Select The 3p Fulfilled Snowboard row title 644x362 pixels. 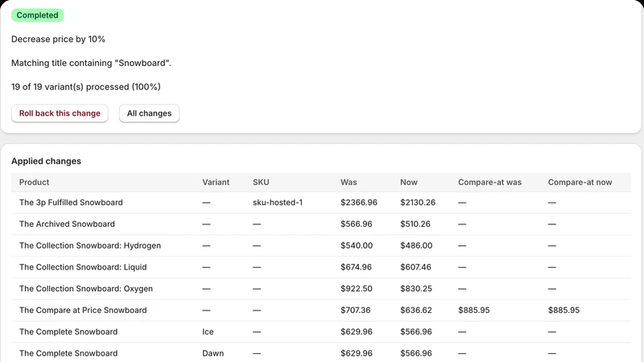tap(71, 203)
